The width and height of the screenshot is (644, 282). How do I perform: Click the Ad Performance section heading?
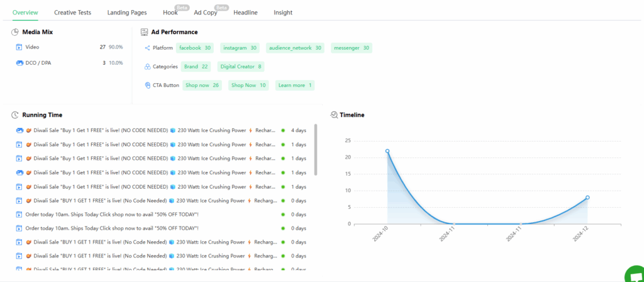[175, 32]
